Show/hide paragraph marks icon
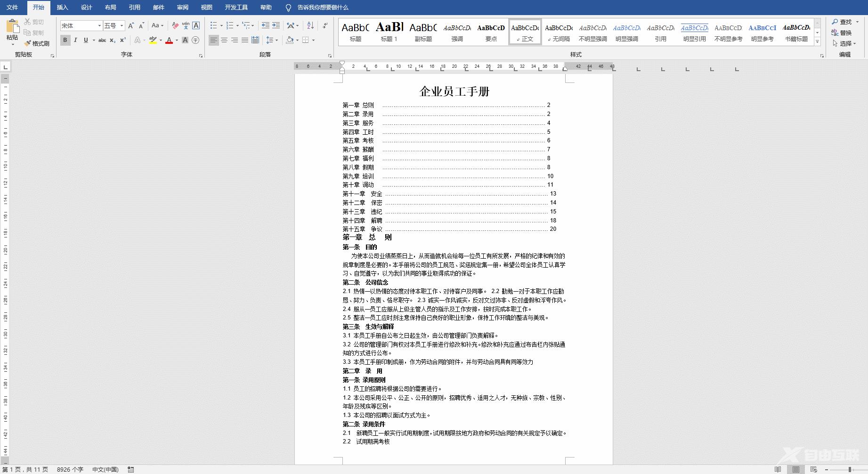868x474 pixels. [325, 25]
